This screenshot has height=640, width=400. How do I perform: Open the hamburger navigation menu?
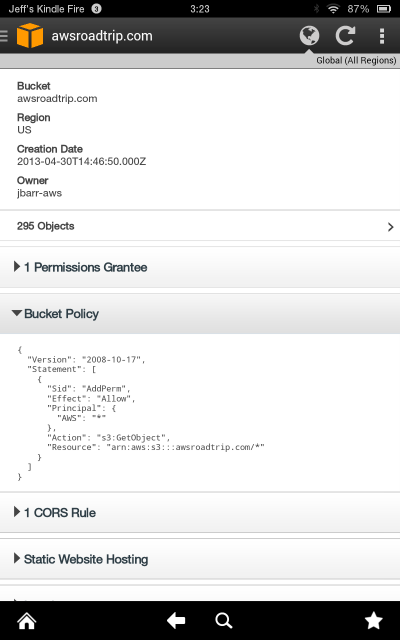point(4,36)
